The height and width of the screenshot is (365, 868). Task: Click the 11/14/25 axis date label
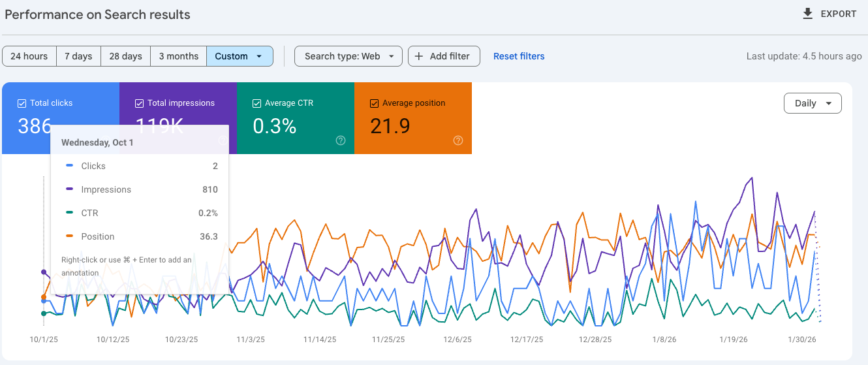pos(320,340)
